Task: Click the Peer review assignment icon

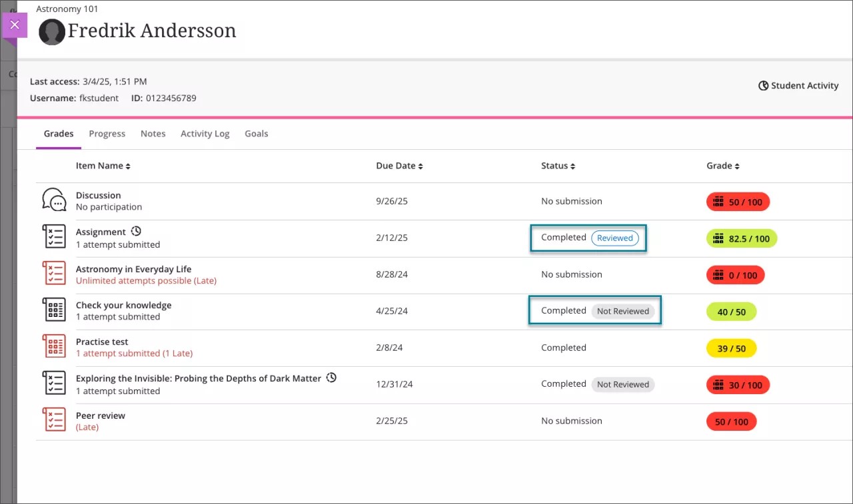Action: [54, 419]
